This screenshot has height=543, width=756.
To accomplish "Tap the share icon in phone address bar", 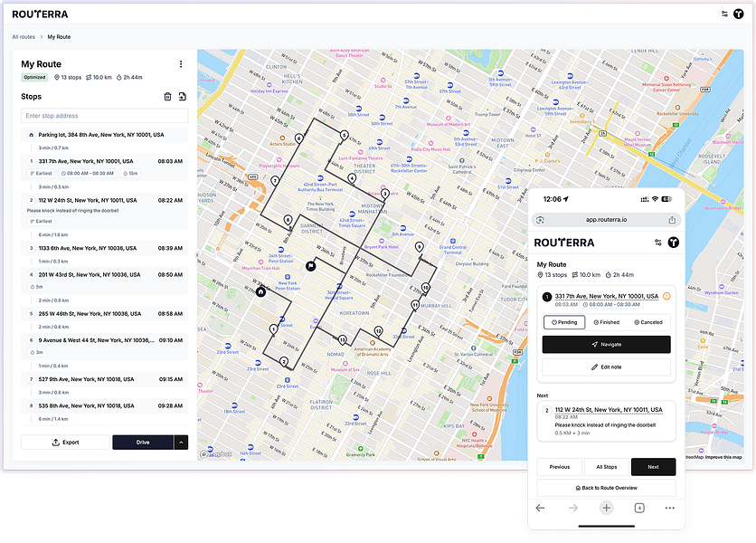I will point(672,220).
